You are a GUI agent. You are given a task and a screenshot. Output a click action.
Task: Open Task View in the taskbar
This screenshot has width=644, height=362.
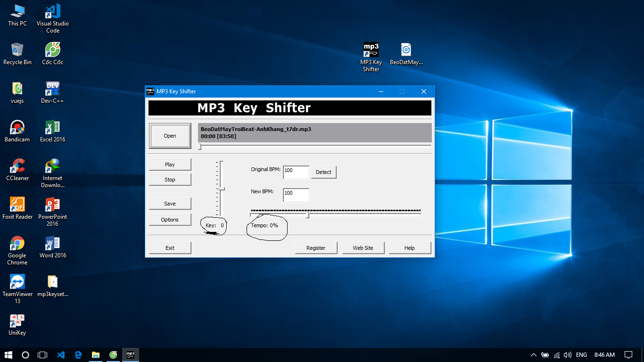[42, 355]
